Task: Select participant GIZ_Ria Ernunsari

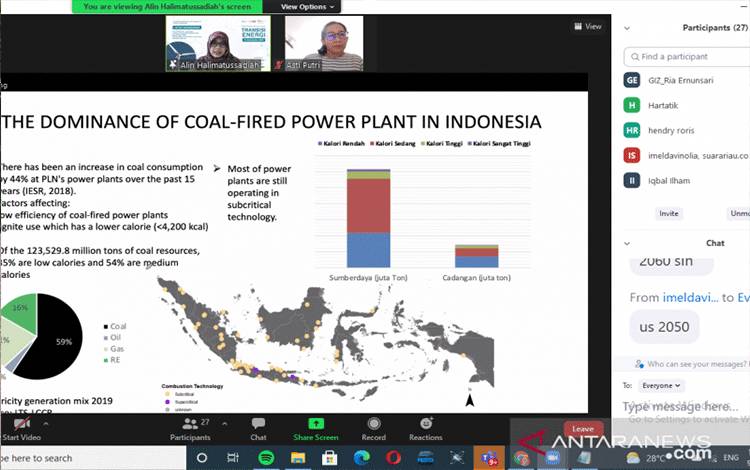Action: coord(681,80)
